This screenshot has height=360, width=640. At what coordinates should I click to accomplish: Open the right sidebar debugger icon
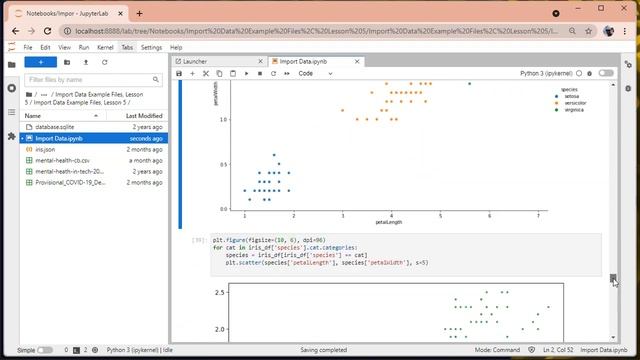pyautogui.click(x=628, y=88)
